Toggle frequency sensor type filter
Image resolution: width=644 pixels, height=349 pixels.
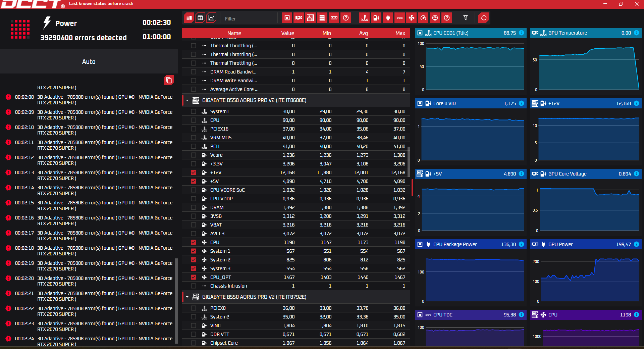click(x=423, y=18)
